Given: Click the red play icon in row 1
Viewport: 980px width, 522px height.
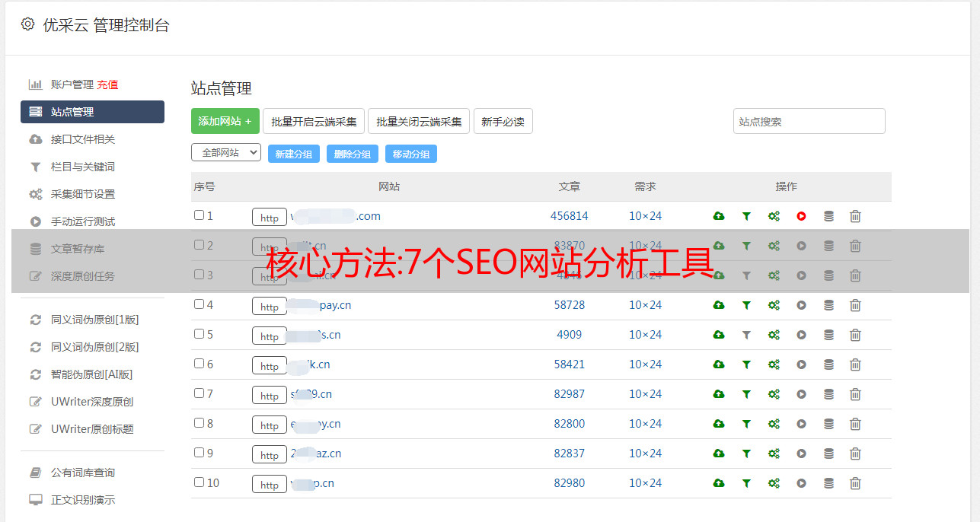Looking at the screenshot, I should tap(801, 216).
